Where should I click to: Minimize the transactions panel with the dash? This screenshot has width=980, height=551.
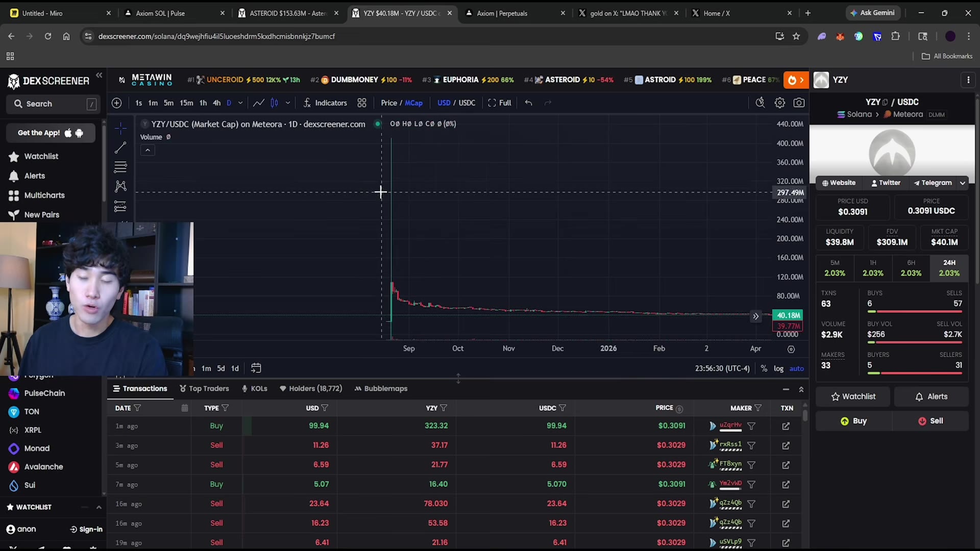[x=786, y=389]
